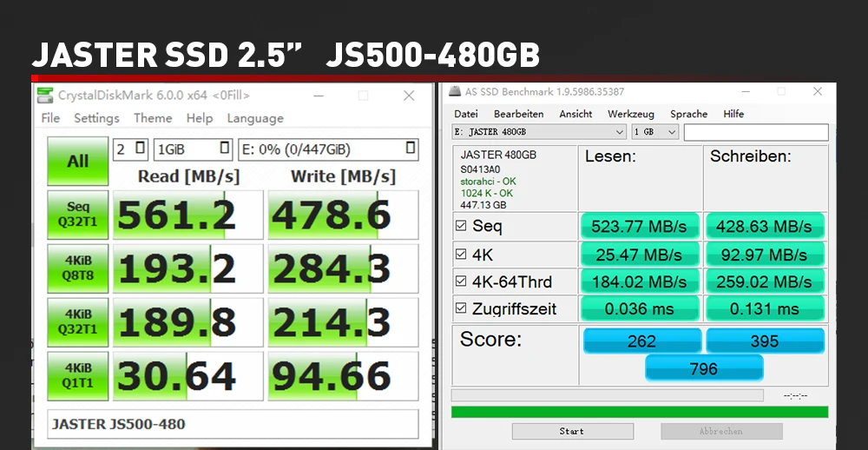868x450 pixels.
Task: Minimize the CrystalDiskMark window
Action: pyautogui.click(x=319, y=96)
